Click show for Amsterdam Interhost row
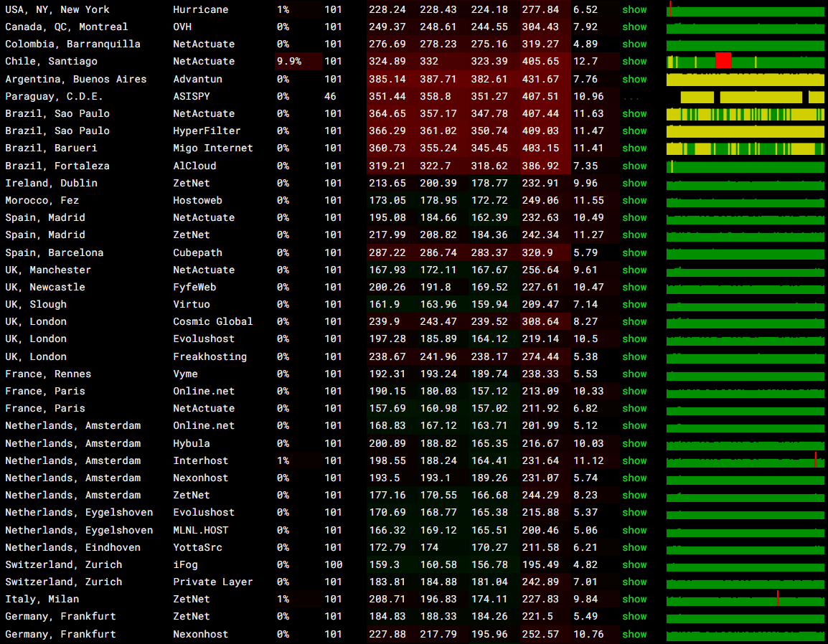This screenshot has width=828, height=644. coord(634,461)
